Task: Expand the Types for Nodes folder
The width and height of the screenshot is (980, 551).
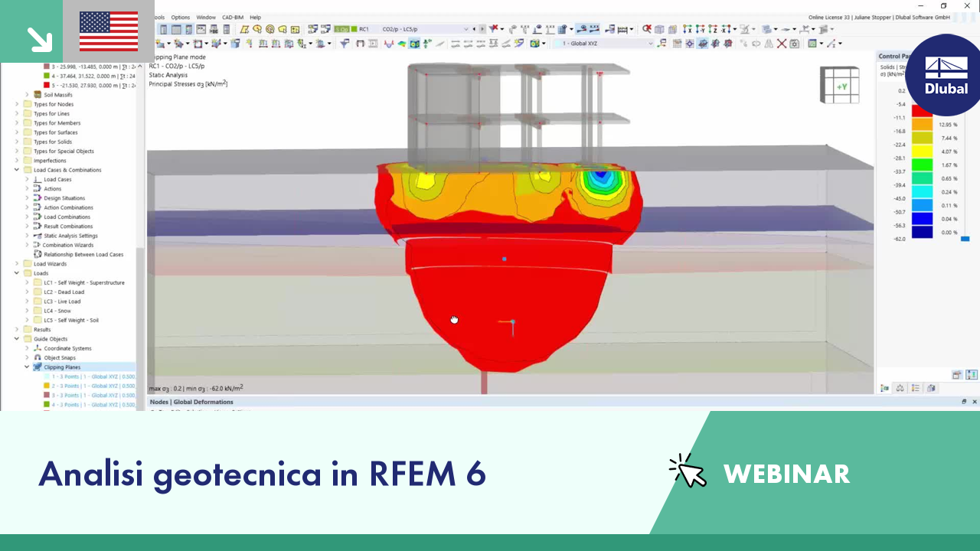Action: (17, 104)
